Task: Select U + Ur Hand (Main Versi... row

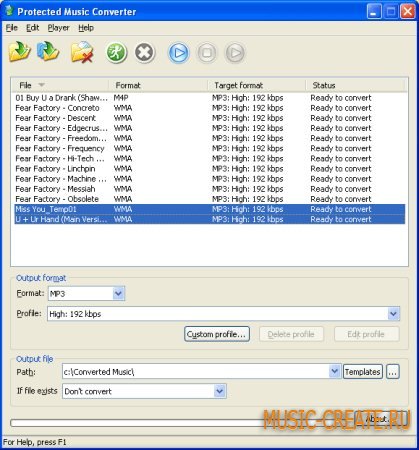Action: click(x=210, y=219)
